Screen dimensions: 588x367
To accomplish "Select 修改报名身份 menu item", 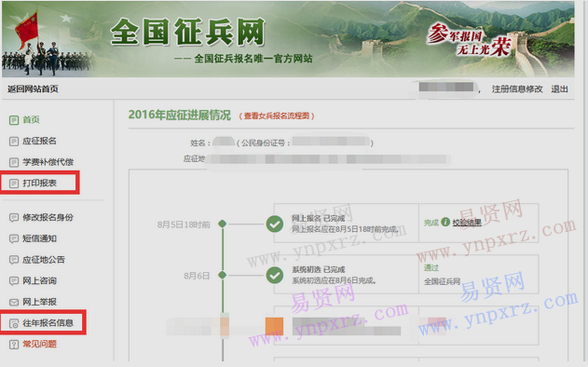I will coord(48,217).
